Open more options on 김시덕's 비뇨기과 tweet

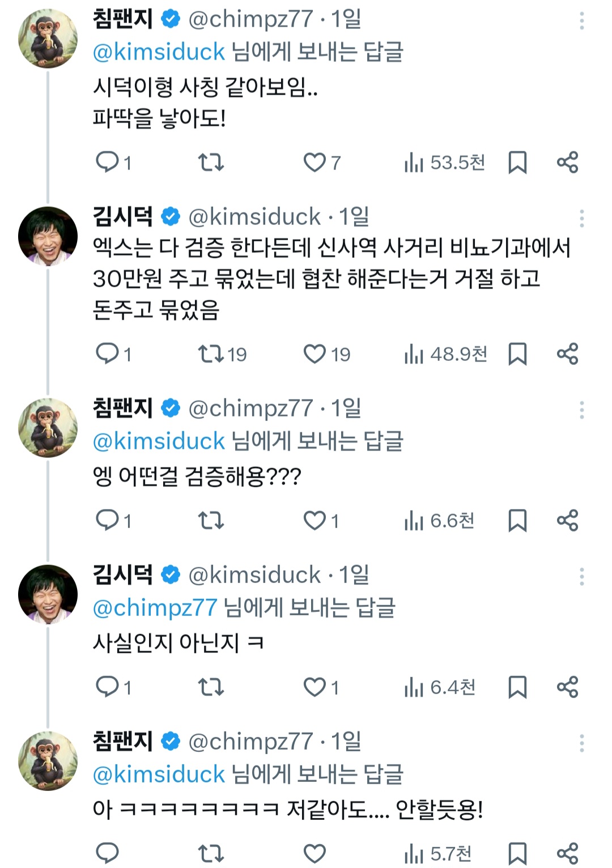(581, 218)
